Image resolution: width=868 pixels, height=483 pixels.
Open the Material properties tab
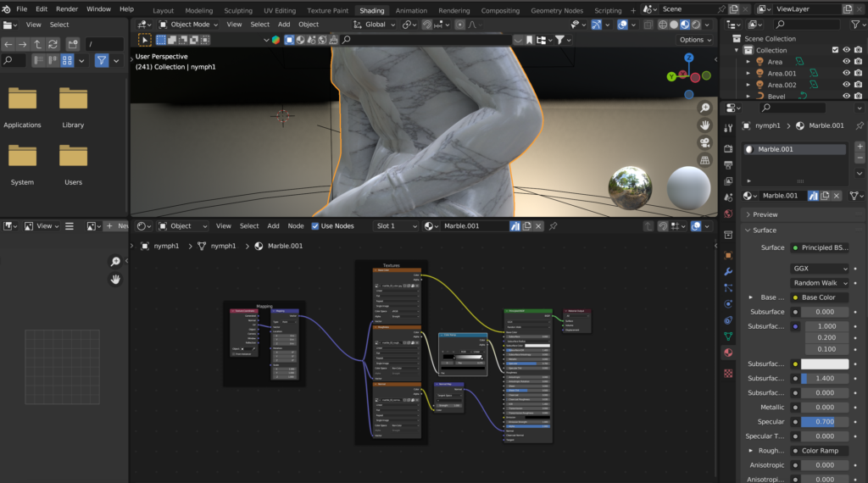(728, 353)
